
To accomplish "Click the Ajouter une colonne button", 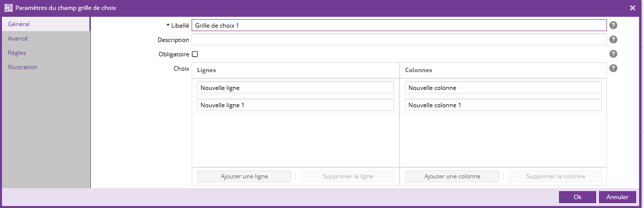I will pyautogui.click(x=452, y=176).
